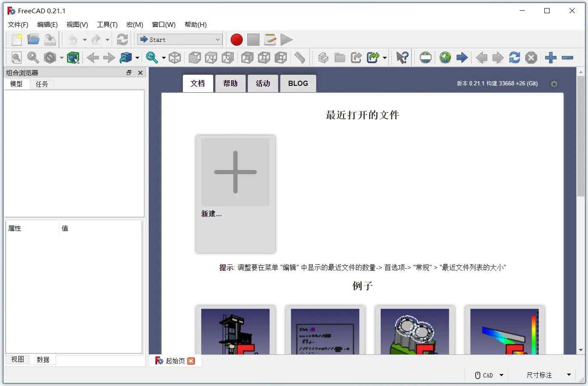Open the 文件(F) menu
Image resolution: width=588 pixels, height=386 pixels.
coord(18,25)
